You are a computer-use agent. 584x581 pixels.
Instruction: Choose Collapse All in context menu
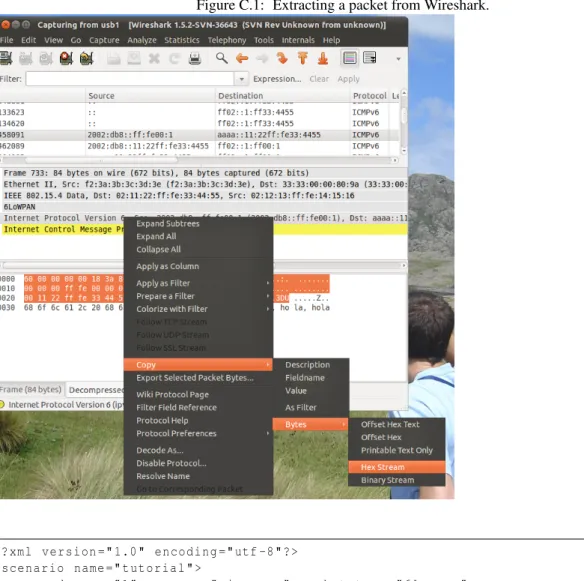pyautogui.click(x=198, y=250)
